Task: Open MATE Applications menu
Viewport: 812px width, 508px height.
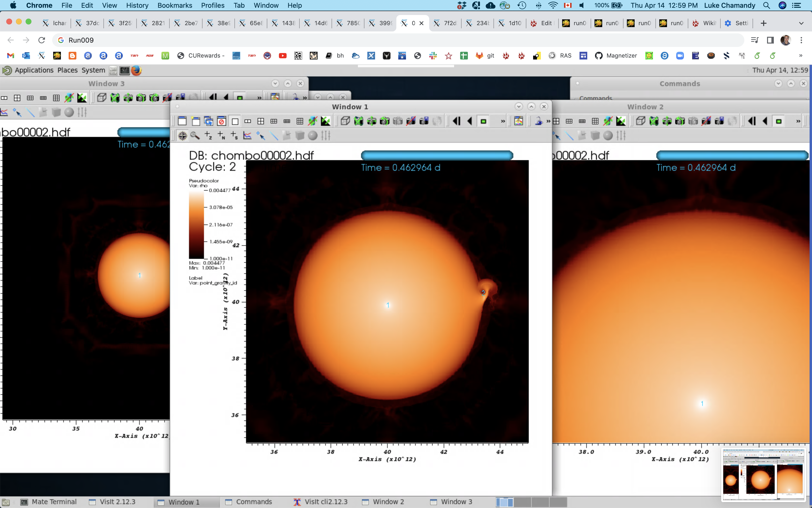Action: 34,70
